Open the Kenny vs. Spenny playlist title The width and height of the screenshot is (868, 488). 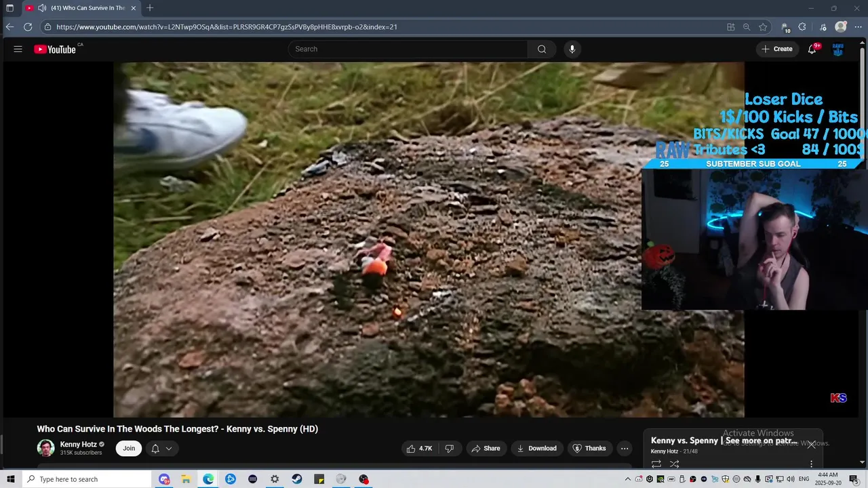(724, 441)
